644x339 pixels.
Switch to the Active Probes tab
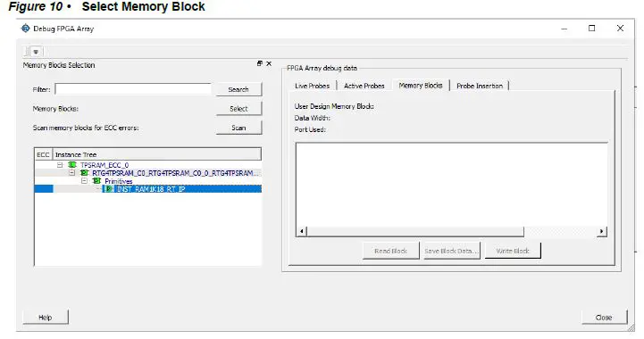(x=364, y=86)
